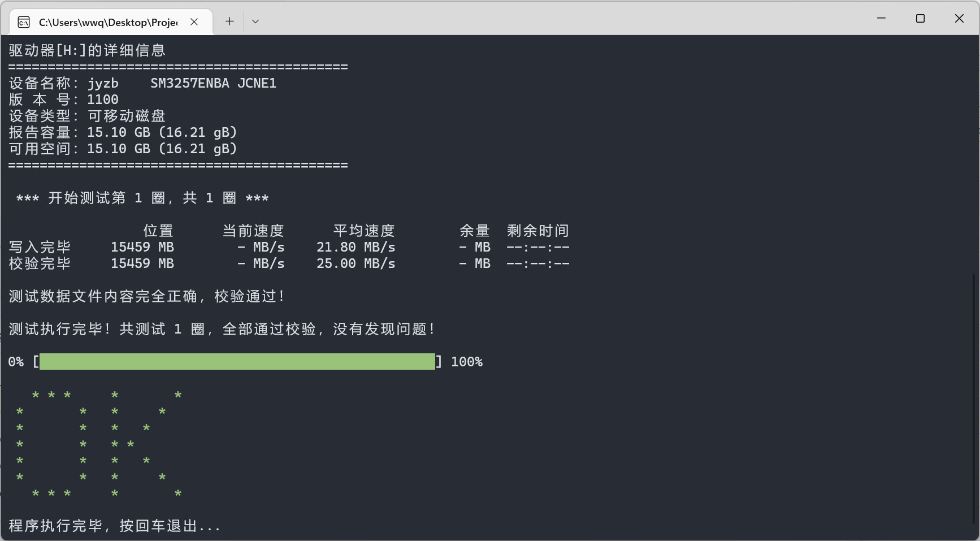
Task: Click the 驱动器[H:]的详细信息 heading
Action: pos(87,51)
